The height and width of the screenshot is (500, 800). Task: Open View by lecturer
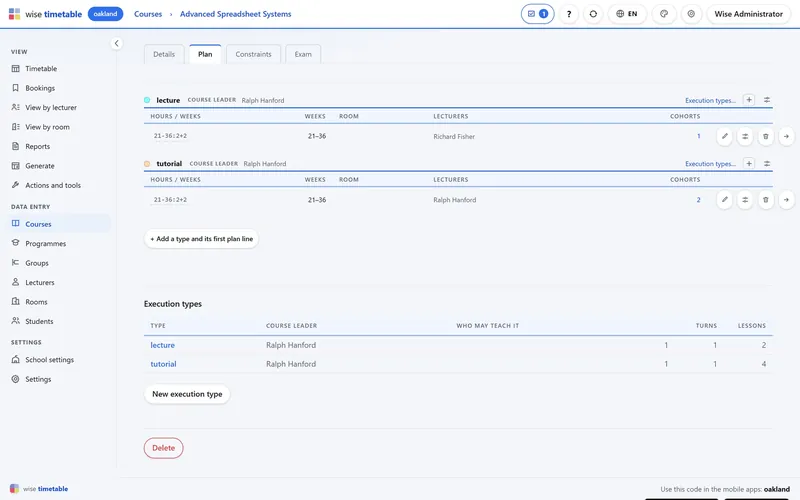[51, 107]
